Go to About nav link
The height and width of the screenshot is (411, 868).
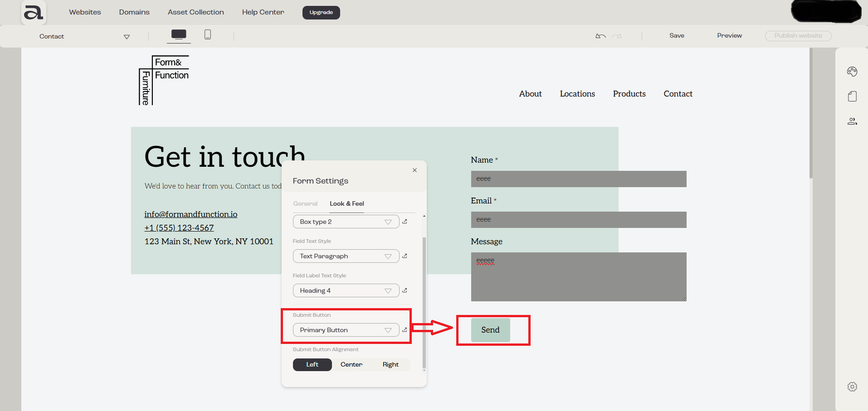pyautogui.click(x=530, y=94)
